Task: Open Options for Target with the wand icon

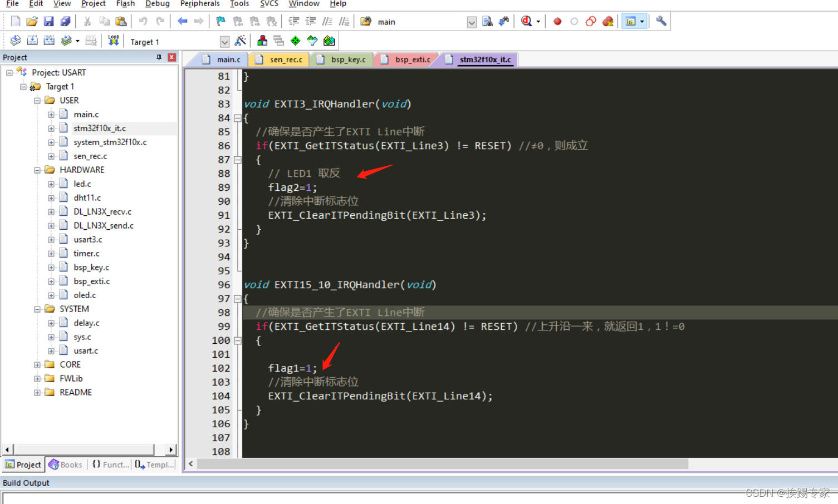Action: 241,41
